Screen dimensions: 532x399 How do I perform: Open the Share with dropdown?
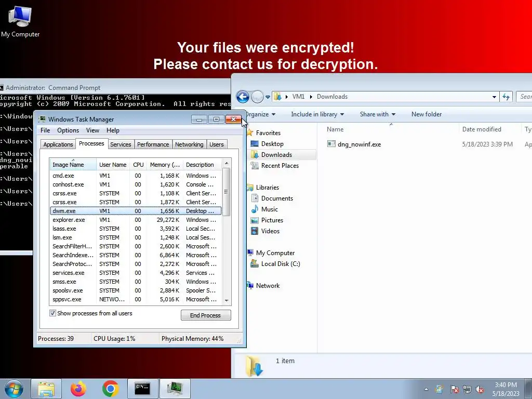(377, 114)
